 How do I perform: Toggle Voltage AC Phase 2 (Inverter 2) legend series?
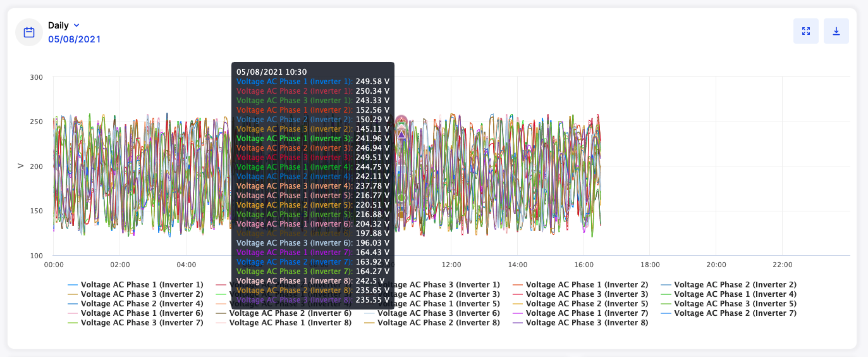[x=735, y=285]
